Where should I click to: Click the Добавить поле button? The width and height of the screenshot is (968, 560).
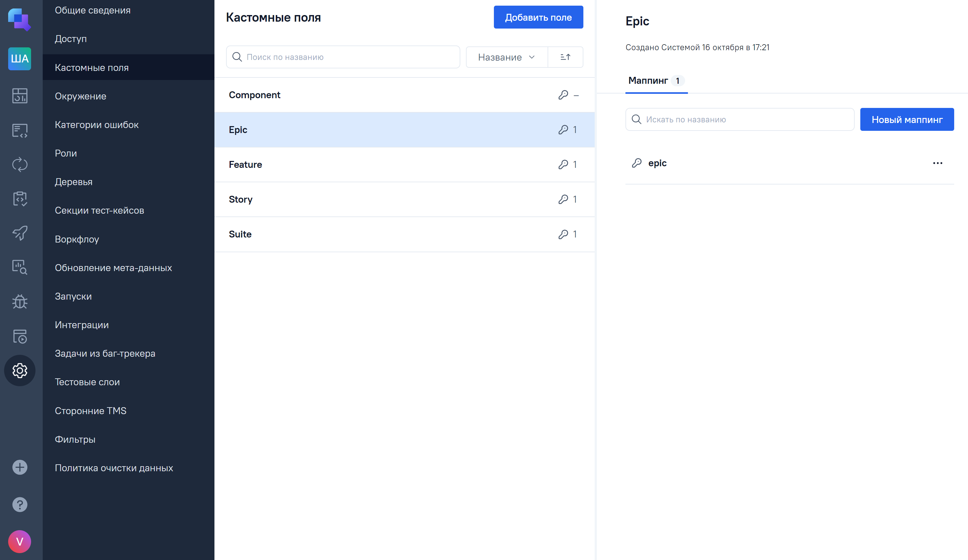(x=538, y=17)
